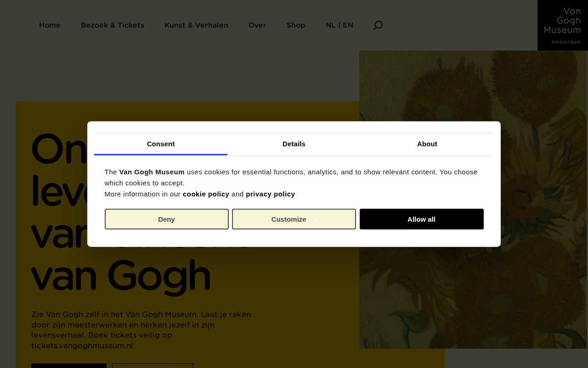This screenshot has height=368, width=588.
Task: Open Bezoek & Tickets menu
Action: tap(113, 25)
